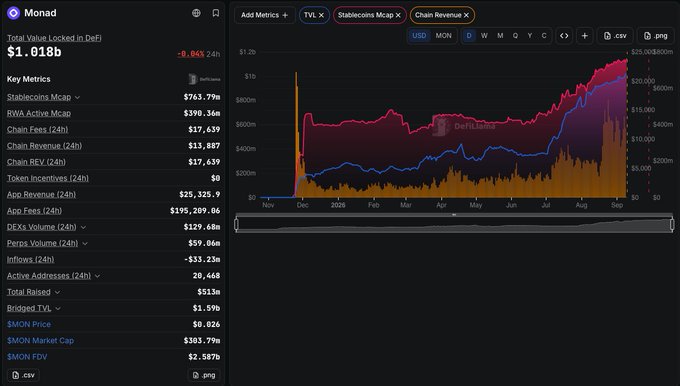The width and height of the screenshot is (680, 386).
Task: Expand Bridged TVL chevron
Action: click(58, 308)
